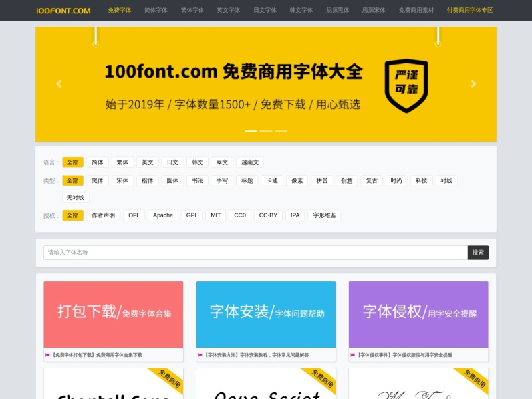Image resolution: width=532 pixels, height=399 pixels.
Task: Filter type by 无衬线
Action: [x=76, y=198]
